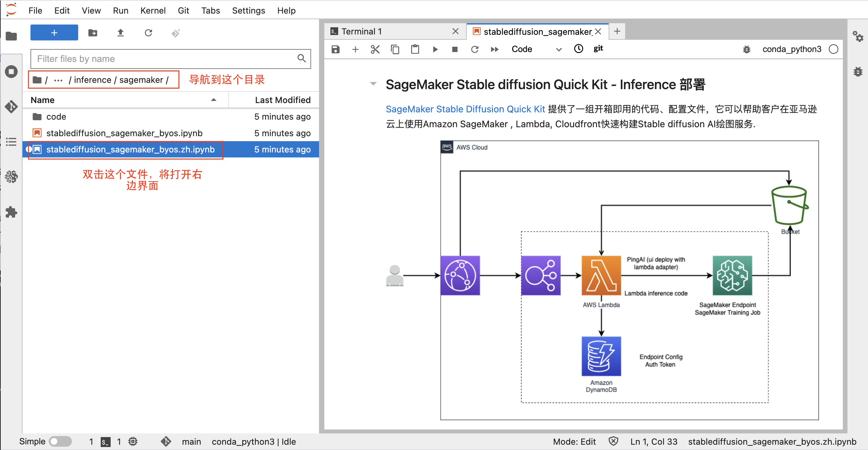Switch to the Terminal 1 tab
Image resolution: width=868 pixels, height=450 pixels.
click(x=361, y=31)
